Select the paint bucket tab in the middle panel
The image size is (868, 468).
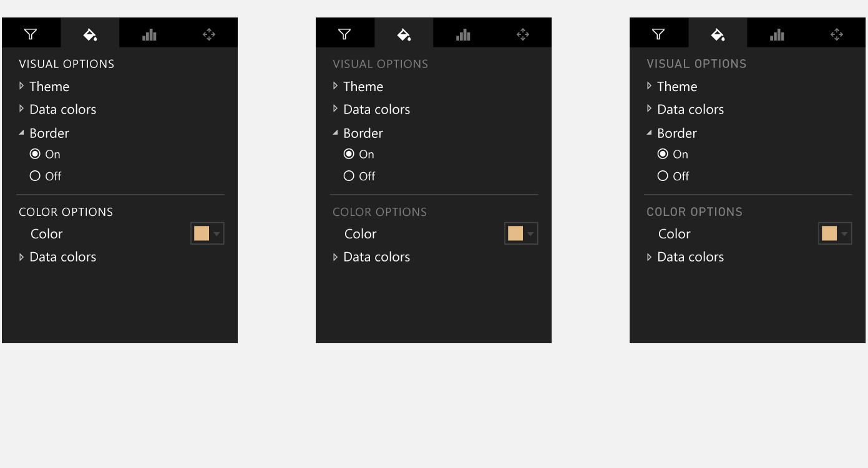tap(404, 33)
